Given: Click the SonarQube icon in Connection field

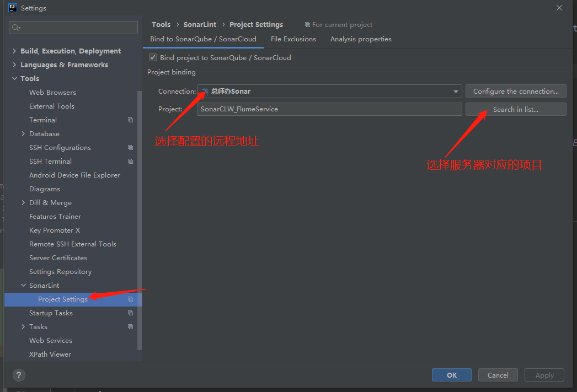Looking at the screenshot, I should (x=205, y=91).
